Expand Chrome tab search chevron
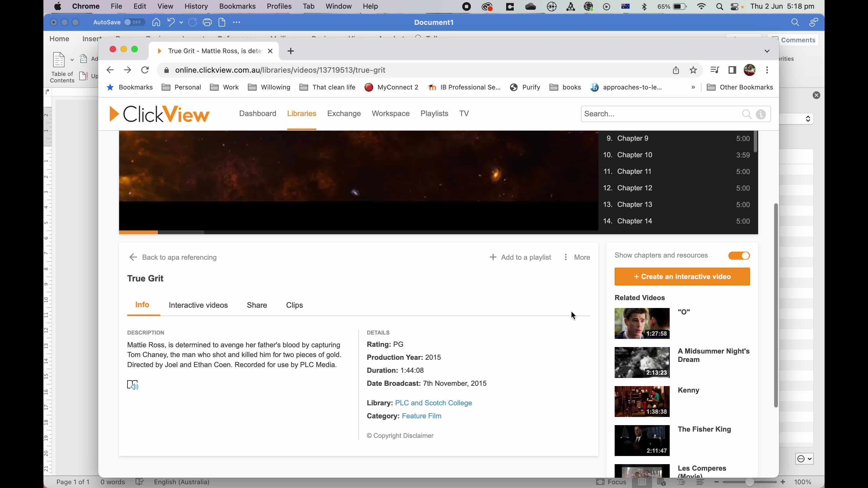Viewport: 868px width, 488px height. 767,51
